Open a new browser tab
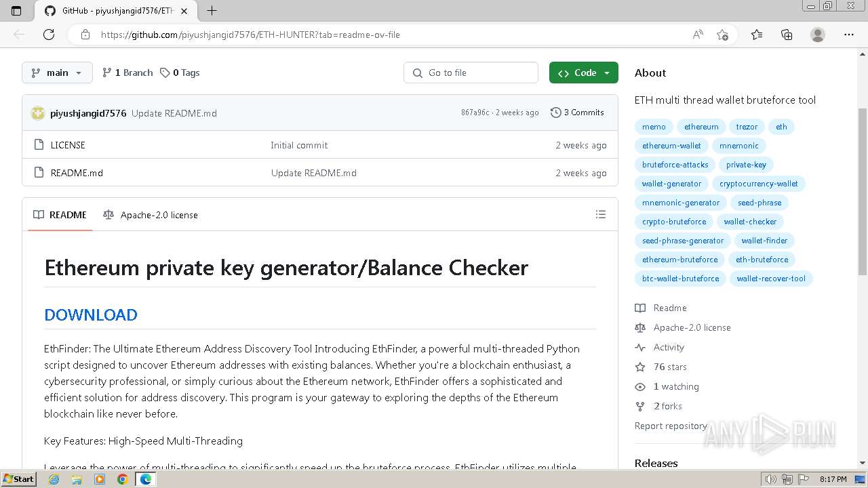Screen dimensions: 868x488 pyautogui.click(x=212, y=10)
